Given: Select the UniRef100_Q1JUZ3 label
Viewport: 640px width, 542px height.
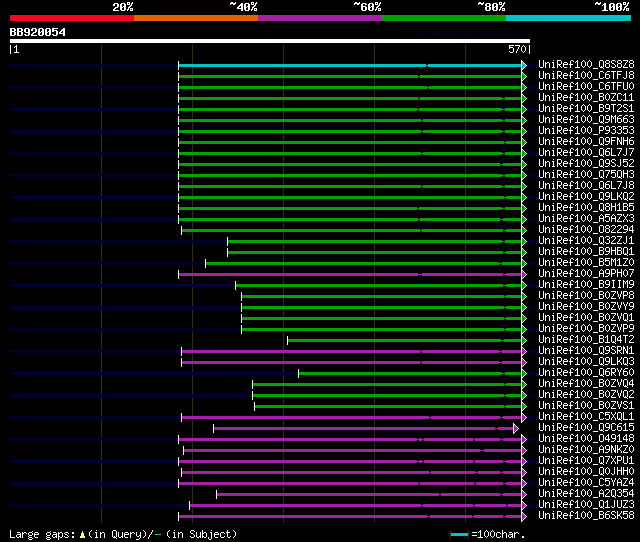Looking at the screenshot, I should [x=586, y=505].
